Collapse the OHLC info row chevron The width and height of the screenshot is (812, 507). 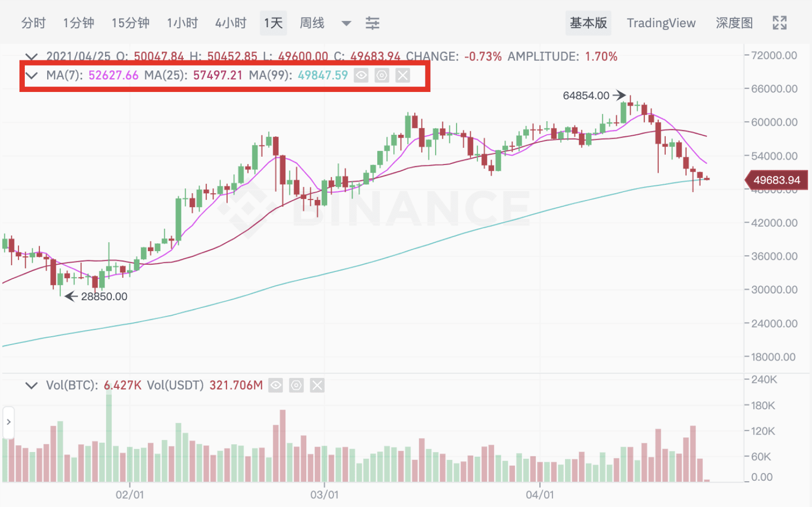coord(31,56)
